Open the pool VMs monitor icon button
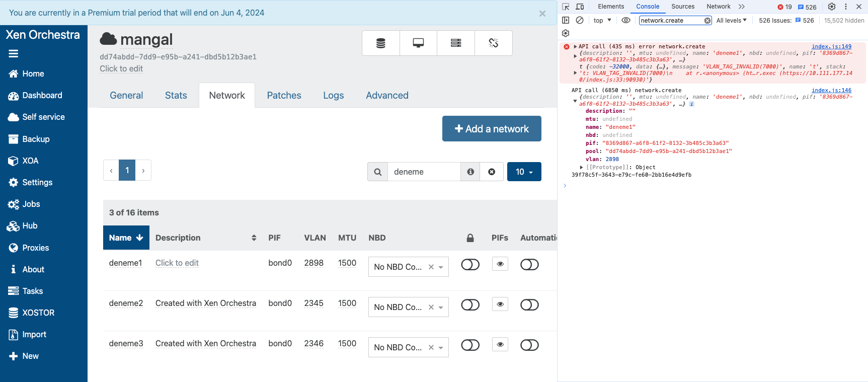 (x=418, y=43)
